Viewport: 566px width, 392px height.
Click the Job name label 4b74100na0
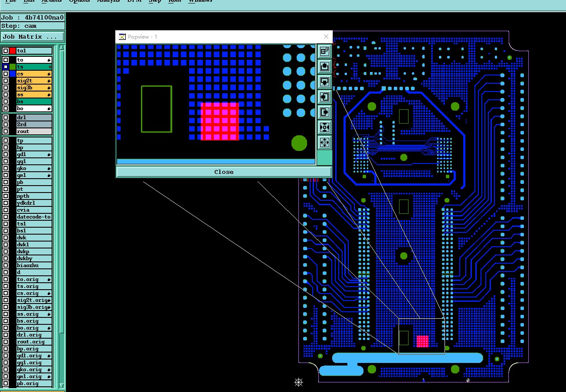33,18
